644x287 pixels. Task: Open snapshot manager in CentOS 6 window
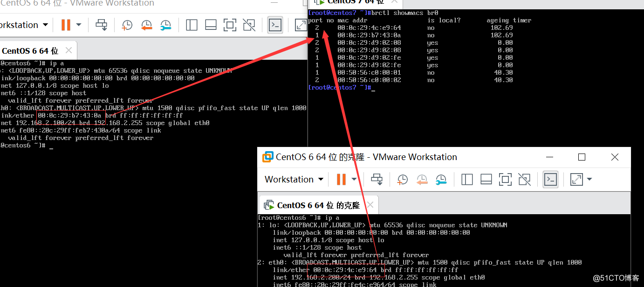[165, 25]
